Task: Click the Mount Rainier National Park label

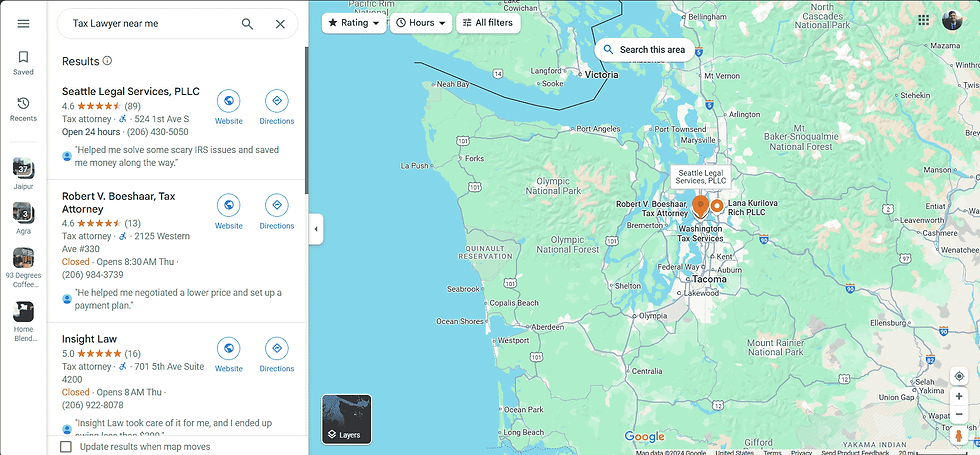Action: pos(775,348)
